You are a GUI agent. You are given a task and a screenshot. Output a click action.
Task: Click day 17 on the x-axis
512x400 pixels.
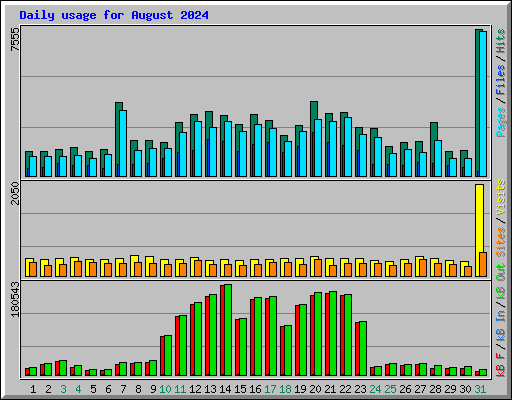tap(270, 389)
